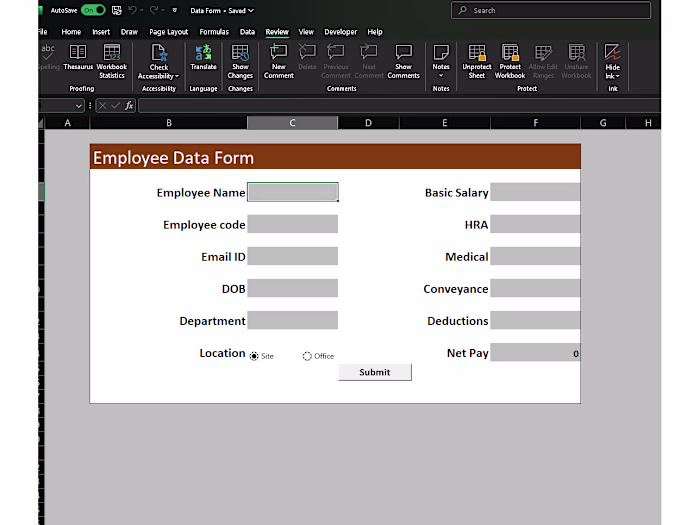Click the Delete comment icon
Viewport: 700px width, 525px height.
[x=307, y=52]
